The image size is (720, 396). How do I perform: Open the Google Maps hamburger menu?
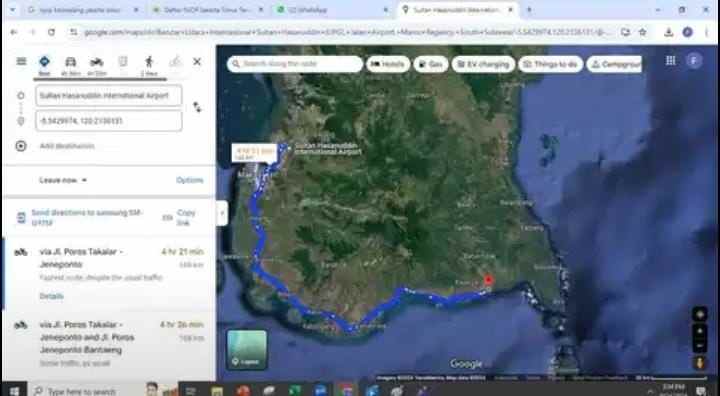[21, 61]
